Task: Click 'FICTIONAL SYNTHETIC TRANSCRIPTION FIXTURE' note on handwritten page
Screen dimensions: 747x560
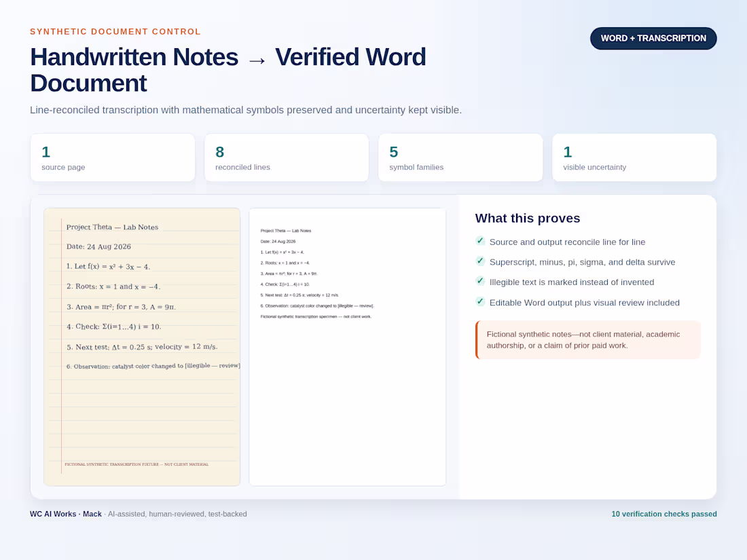Action: tap(136, 464)
